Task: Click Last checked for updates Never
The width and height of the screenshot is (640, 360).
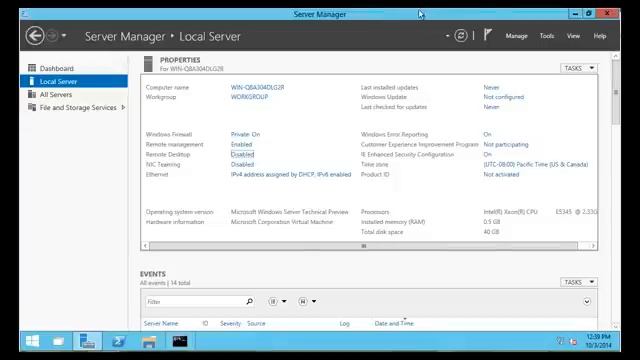Action: (491, 107)
